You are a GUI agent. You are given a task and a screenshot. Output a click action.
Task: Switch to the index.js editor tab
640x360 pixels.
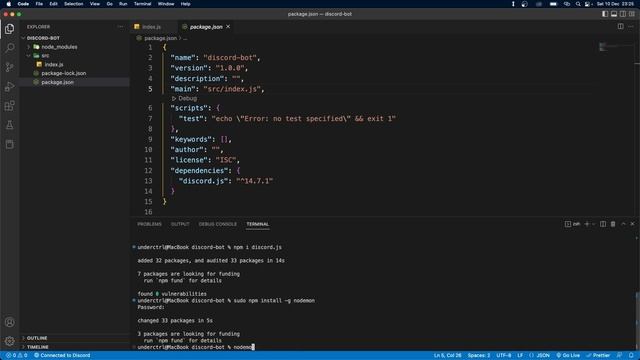pyautogui.click(x=151, y=27)
